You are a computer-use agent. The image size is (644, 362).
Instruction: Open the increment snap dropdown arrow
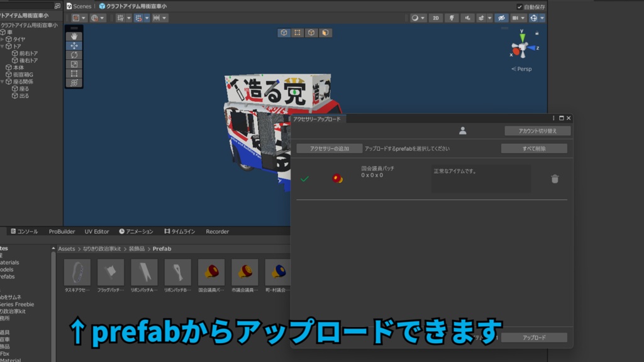tap(147, 18)
